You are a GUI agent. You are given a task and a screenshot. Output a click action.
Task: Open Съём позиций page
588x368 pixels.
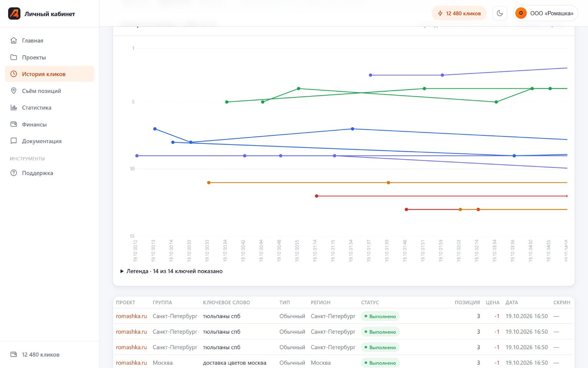(50, 91)
